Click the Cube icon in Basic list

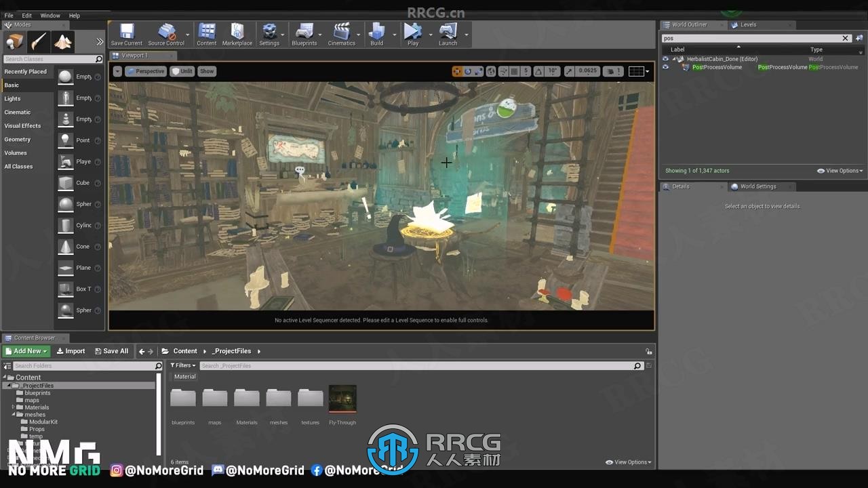65,183
